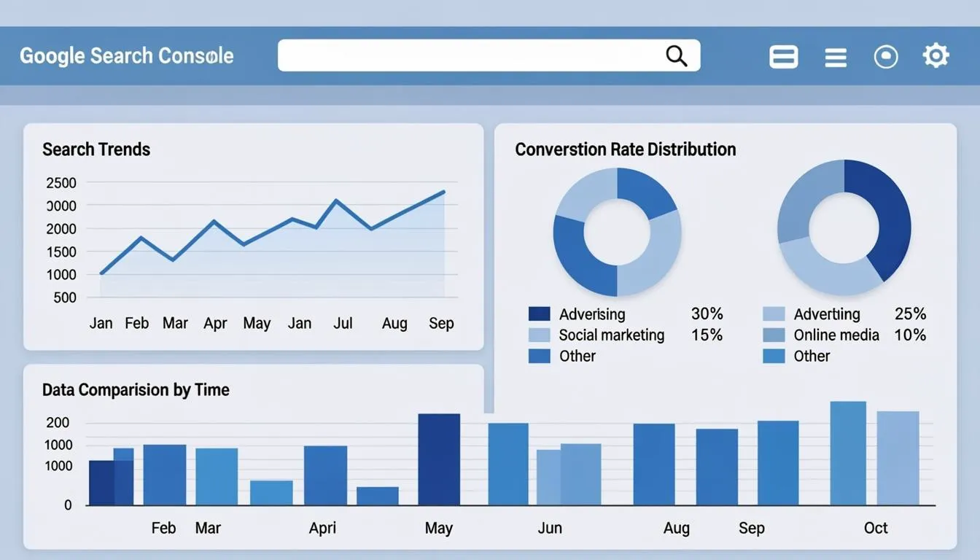This screenshot has height=560, width=980.
Task: Click the right donut chart with dark segment
Action: click(x=844, y=227)
